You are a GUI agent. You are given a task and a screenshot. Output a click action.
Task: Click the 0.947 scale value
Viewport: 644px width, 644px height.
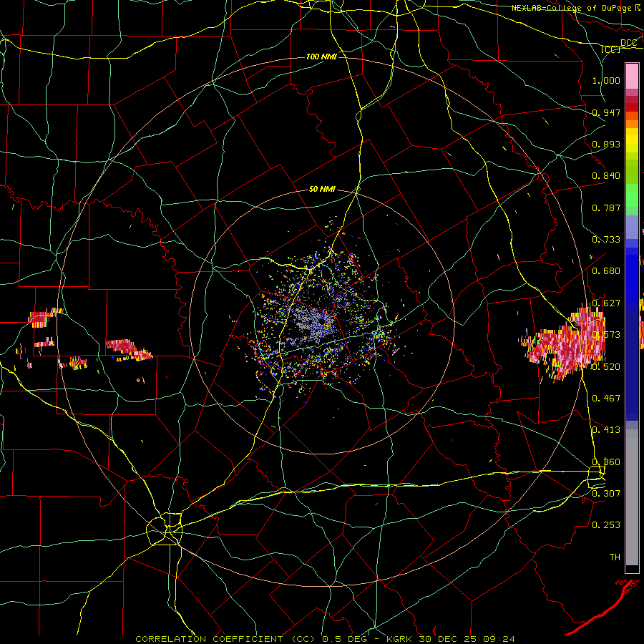pyautogui.click(x=606, y=112)
